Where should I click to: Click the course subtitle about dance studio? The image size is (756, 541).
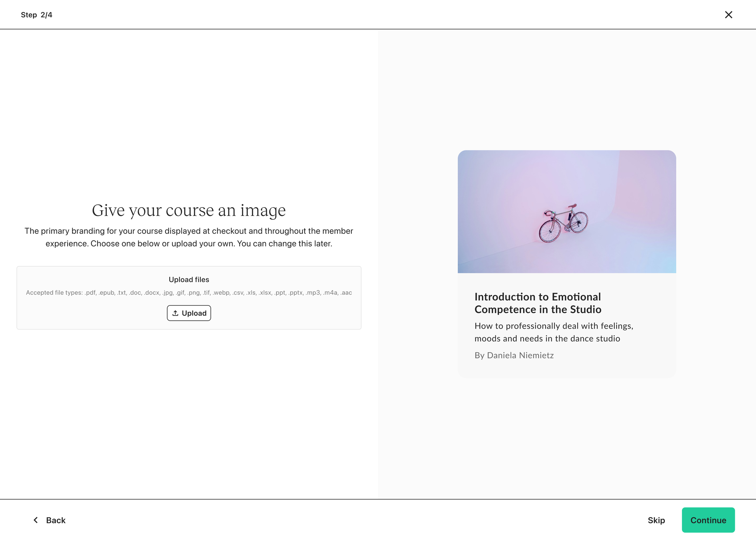(x=554, y=332)
